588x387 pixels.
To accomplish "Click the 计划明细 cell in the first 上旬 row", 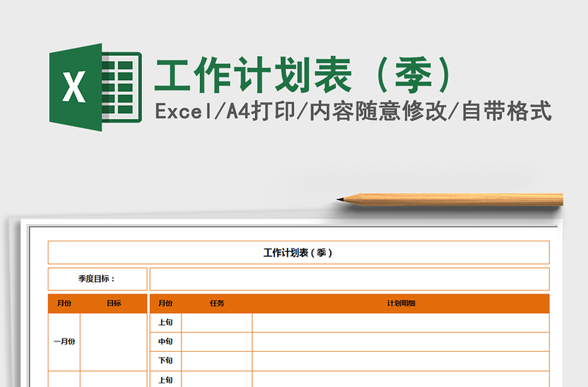I will pos(401,323).
